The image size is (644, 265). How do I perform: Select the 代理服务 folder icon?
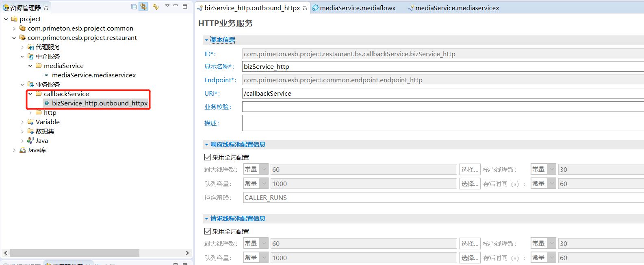pos(30,47)
